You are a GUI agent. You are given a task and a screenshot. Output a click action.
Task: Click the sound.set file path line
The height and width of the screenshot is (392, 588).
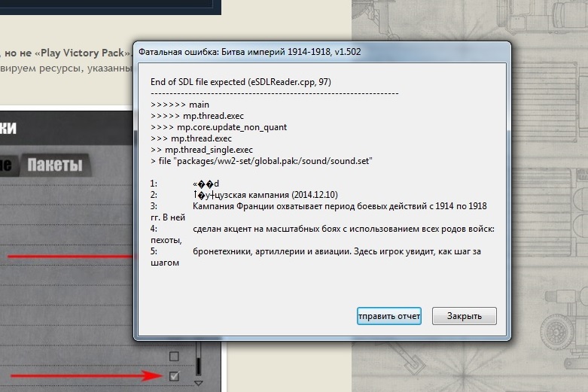point(261,161)
